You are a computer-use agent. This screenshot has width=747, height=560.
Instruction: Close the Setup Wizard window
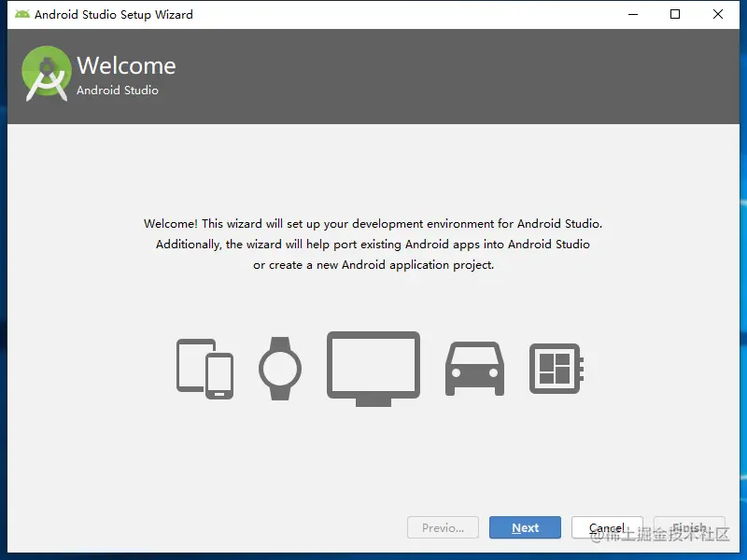718,14
